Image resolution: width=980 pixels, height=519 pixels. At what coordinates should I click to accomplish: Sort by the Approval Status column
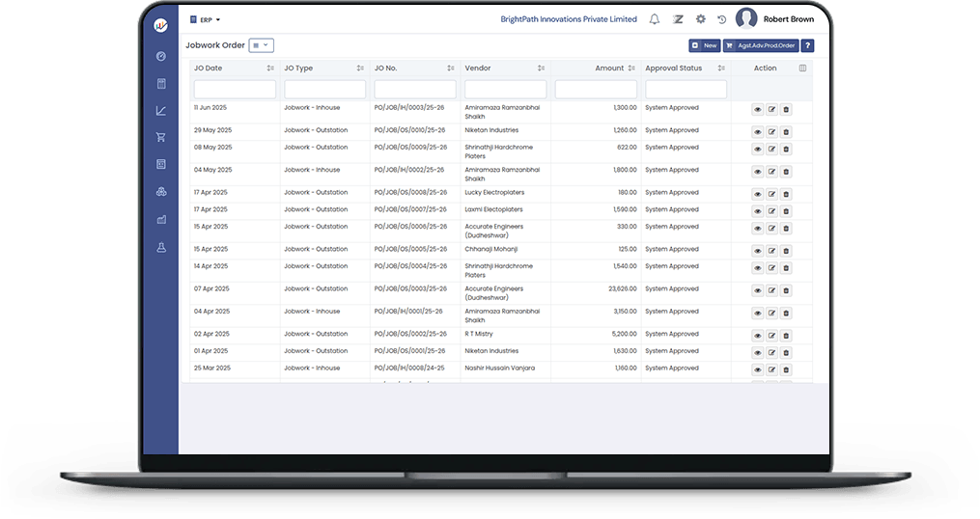point(721,68)
